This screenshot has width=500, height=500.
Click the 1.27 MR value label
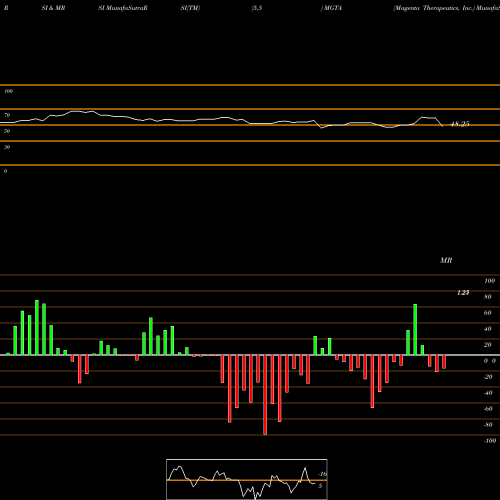pos(463,293)
